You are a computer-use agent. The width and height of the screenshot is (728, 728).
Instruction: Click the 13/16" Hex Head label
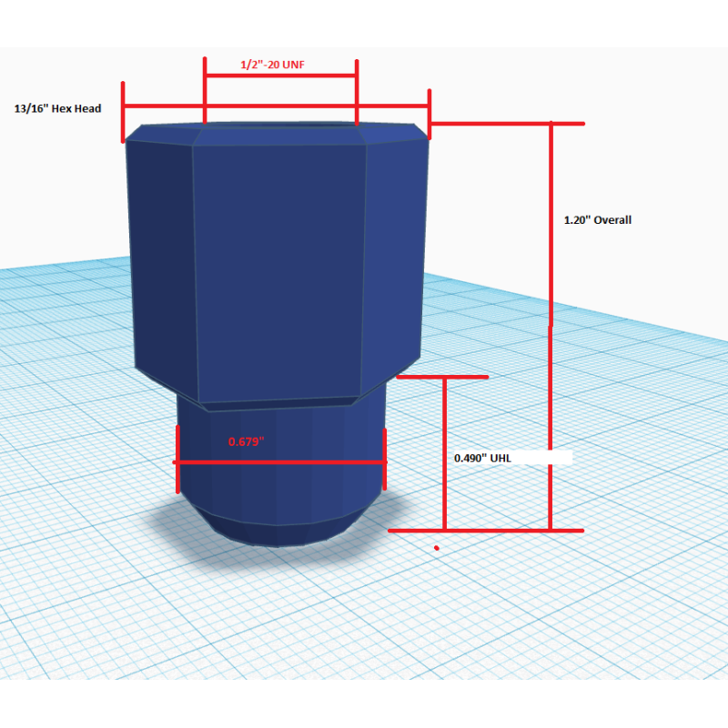(x=57, y=108)
